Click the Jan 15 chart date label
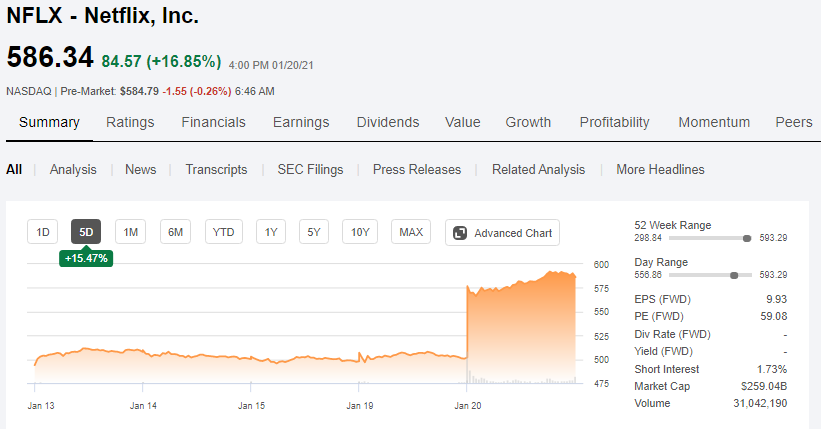 point(251,405)
